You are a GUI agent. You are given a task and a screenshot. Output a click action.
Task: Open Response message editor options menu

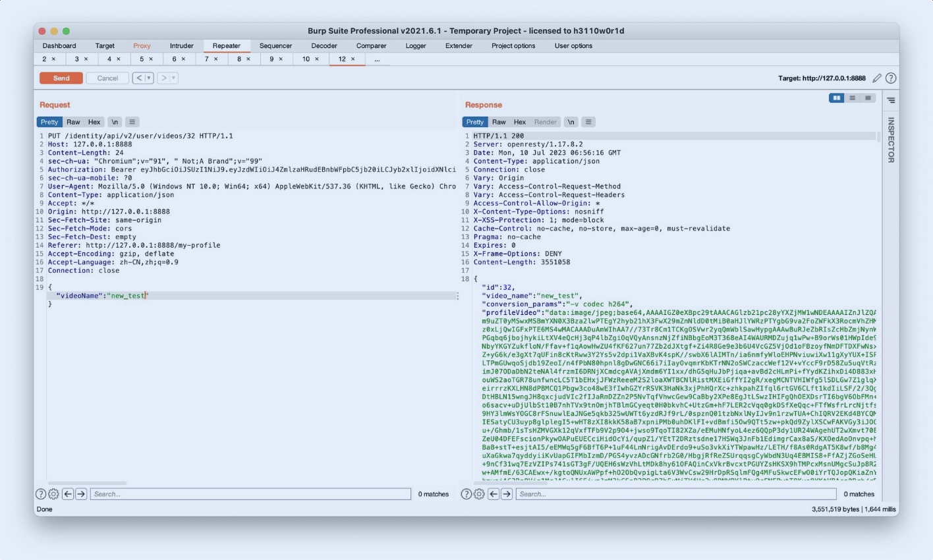[589, 122]
